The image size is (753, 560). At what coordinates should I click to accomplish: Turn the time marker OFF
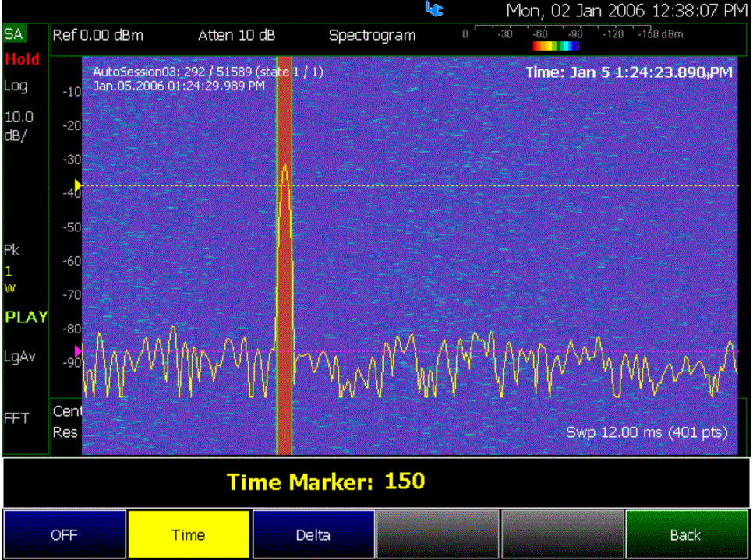[65, 534]
